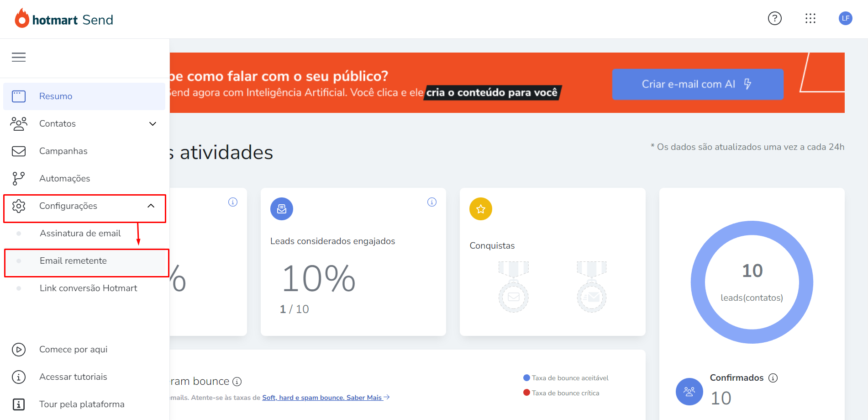The image size is (868, 420).
Task: Expand the Contatos menu chevron
Action: point(153,124)
